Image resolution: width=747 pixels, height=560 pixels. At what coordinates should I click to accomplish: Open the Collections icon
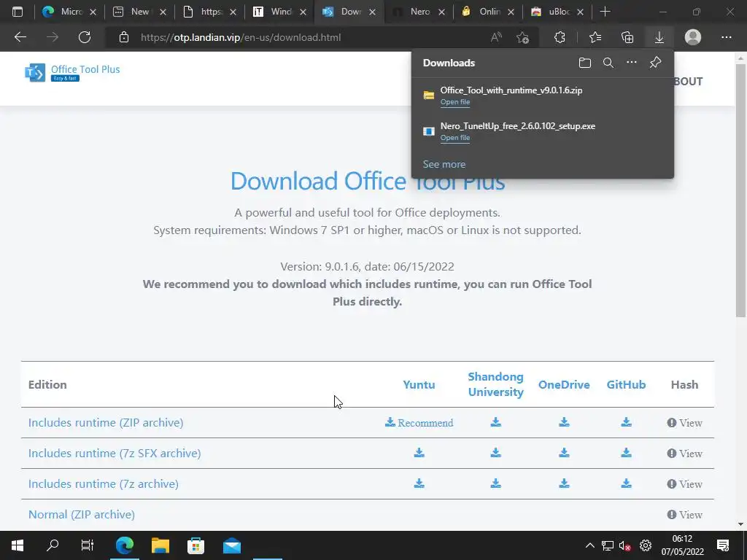627,37
